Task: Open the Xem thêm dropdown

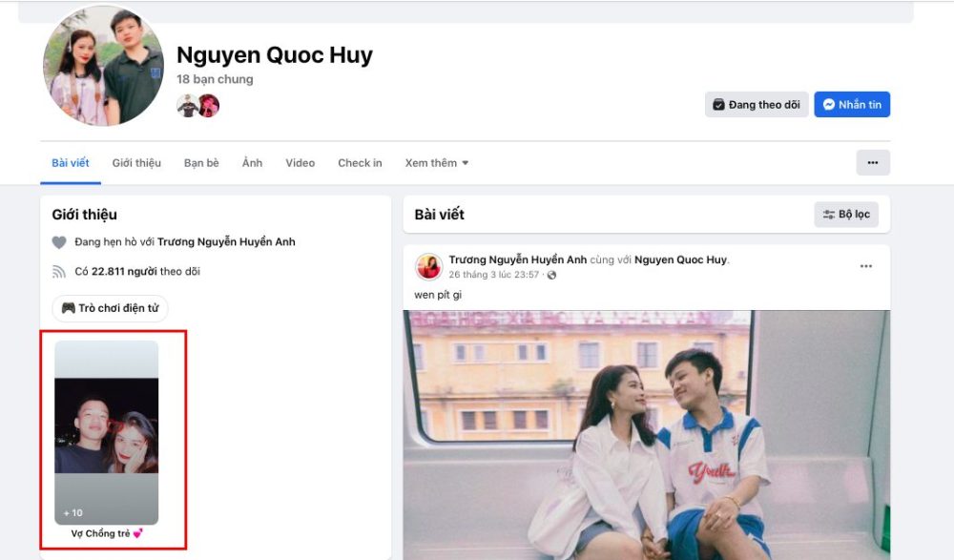Action: 437,162
